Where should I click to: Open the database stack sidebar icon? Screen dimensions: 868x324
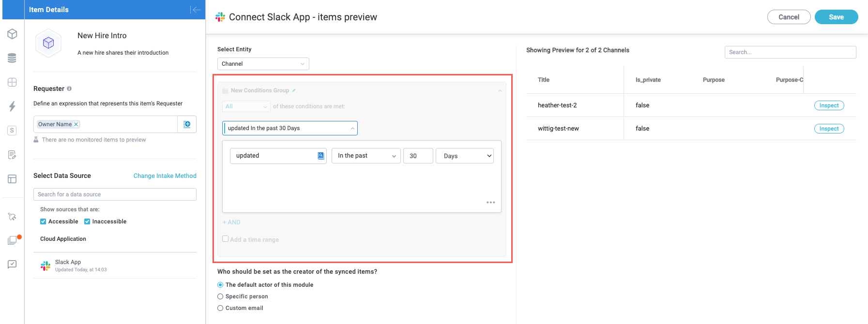(13, 58)
